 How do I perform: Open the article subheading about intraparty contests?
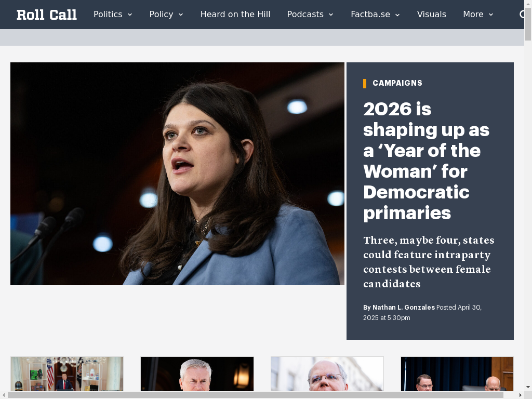[429, 262]
